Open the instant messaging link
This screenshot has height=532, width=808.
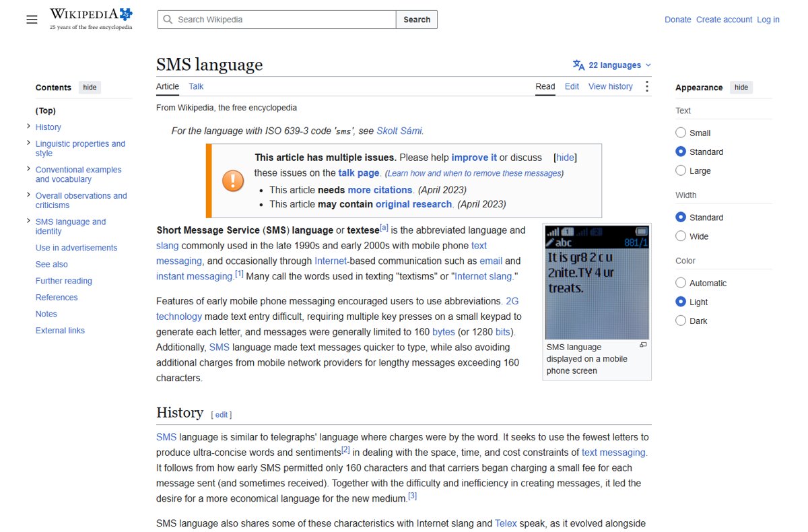(x=195, y=276)
